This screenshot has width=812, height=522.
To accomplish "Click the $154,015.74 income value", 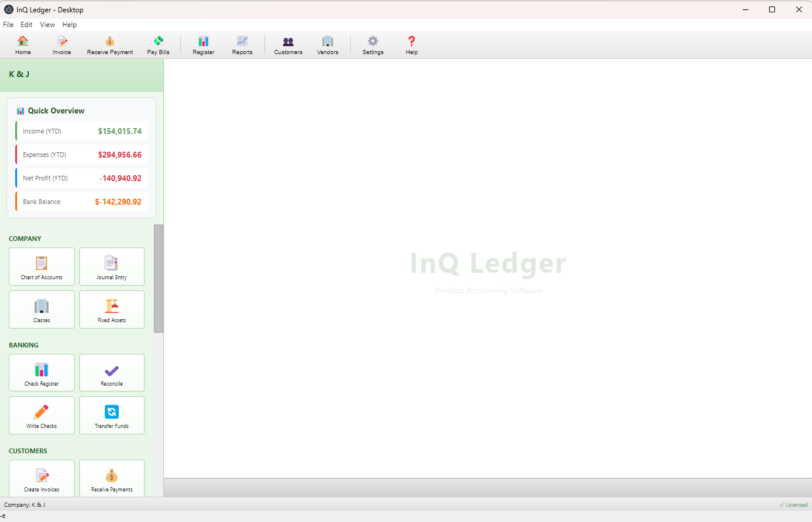I will [120, 131].
